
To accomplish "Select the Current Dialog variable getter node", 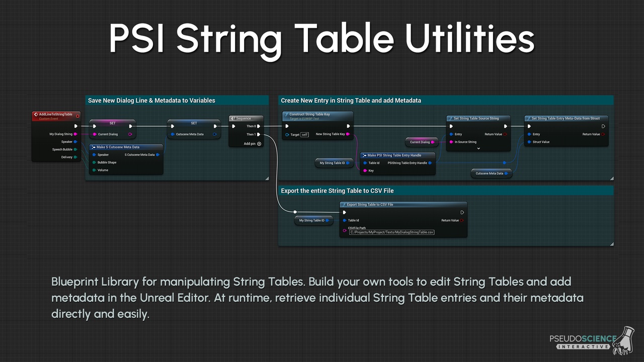I will pos(422,142).
